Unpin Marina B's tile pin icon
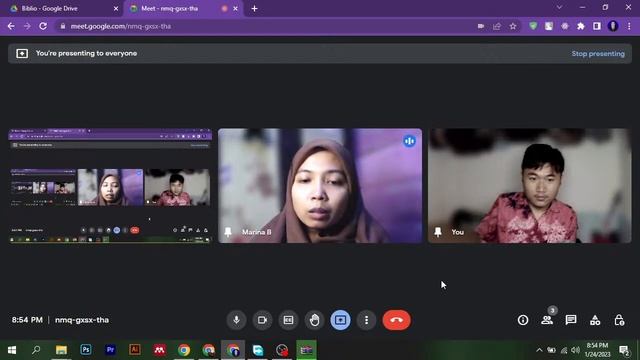This screenshot has width=640, height=360. pyautogui.click(x=228, y=232)
